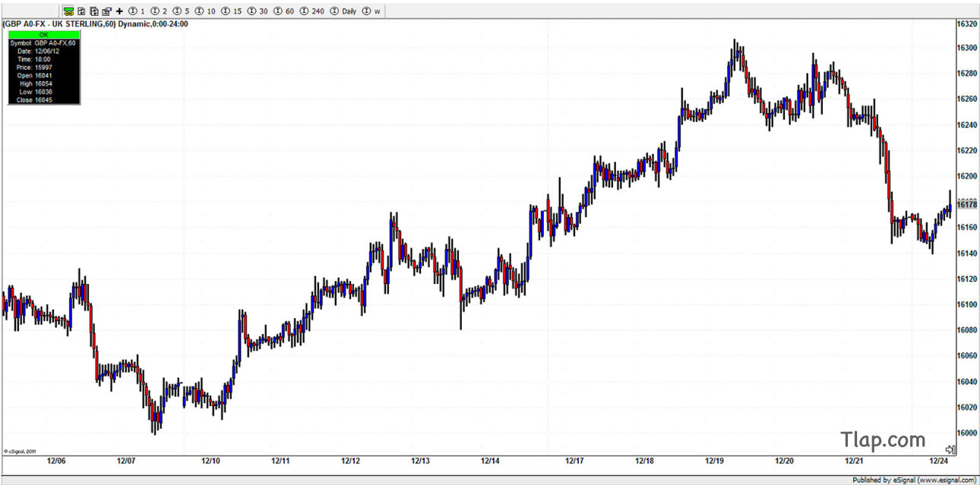Click the 16140 price axis label
The width and height of the screenshot is (980, 485).
point(966,254)
